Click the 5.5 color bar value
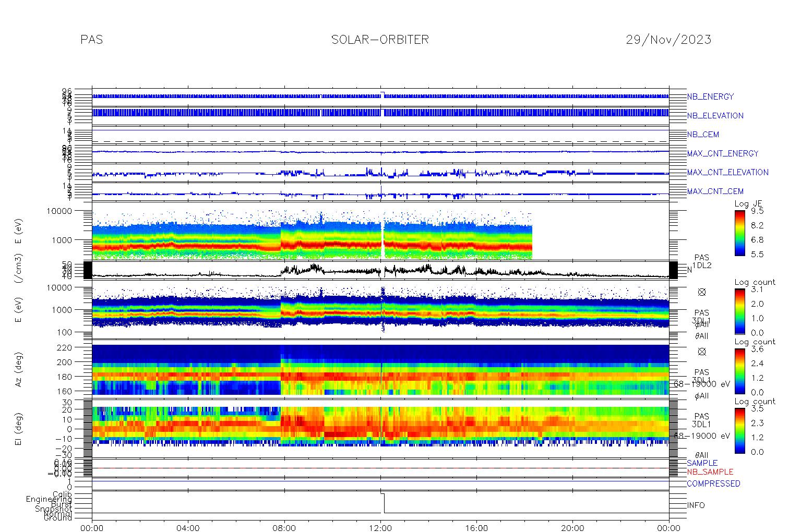Viewport: 789px width, 532px height. tap(757, 254)
